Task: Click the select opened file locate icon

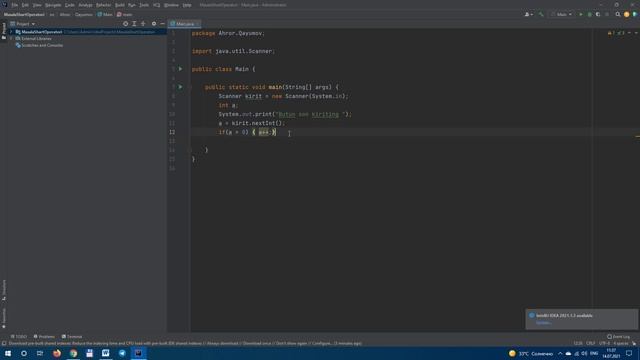Action: 125,24
